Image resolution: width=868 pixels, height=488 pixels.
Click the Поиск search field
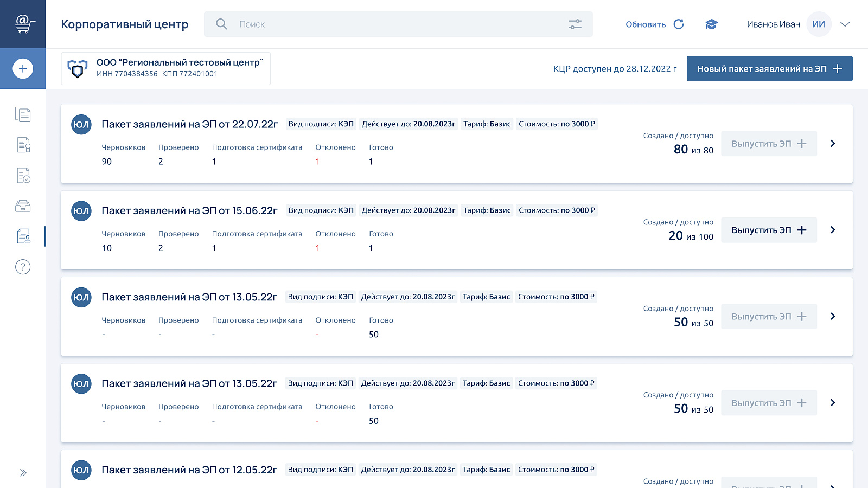(398, 24)
